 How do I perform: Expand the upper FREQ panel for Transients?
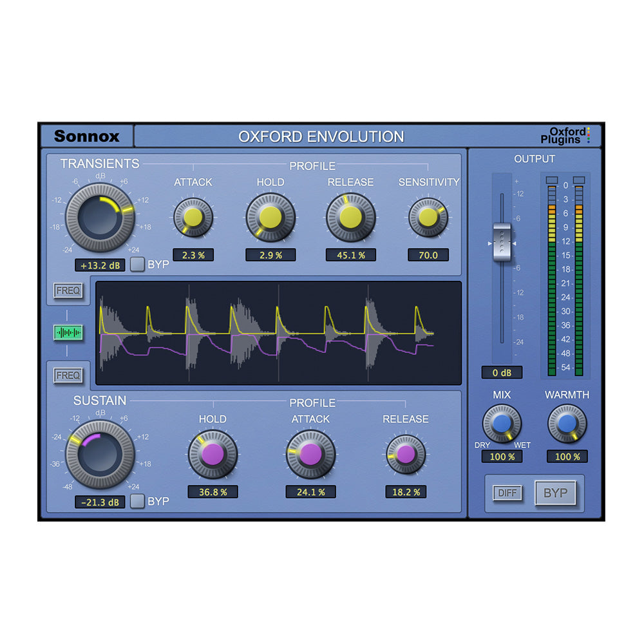(x=69, y=291)
